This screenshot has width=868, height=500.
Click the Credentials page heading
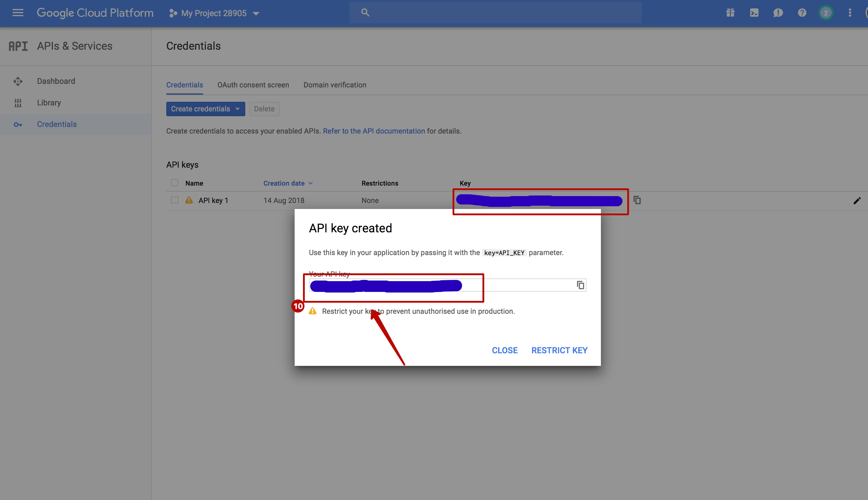(194, 46)
